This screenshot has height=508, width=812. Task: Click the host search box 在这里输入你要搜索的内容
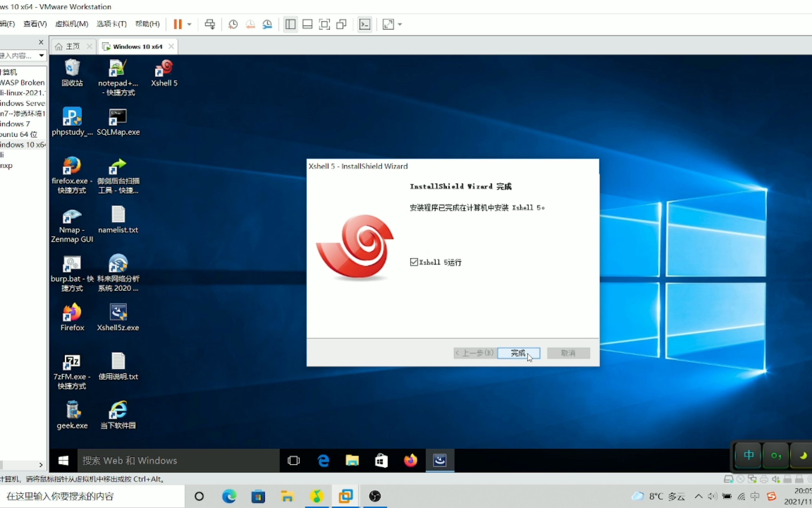pos(92,496)
